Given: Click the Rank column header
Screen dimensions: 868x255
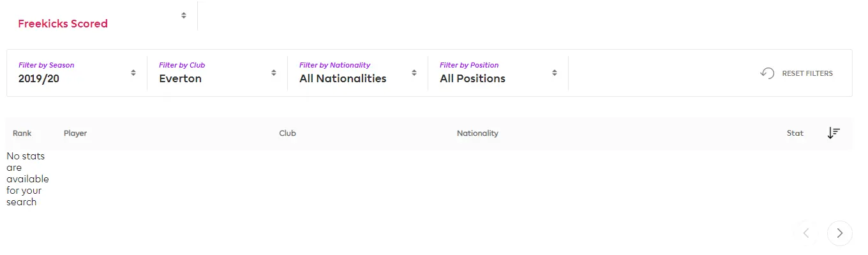Looking at the screenshot, I should (x=22, y=133).
